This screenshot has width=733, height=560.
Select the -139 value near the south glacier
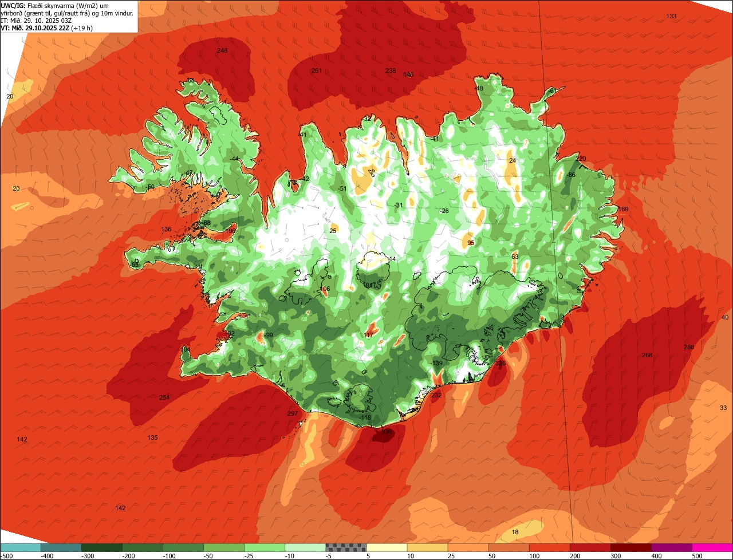pos(436,364)
